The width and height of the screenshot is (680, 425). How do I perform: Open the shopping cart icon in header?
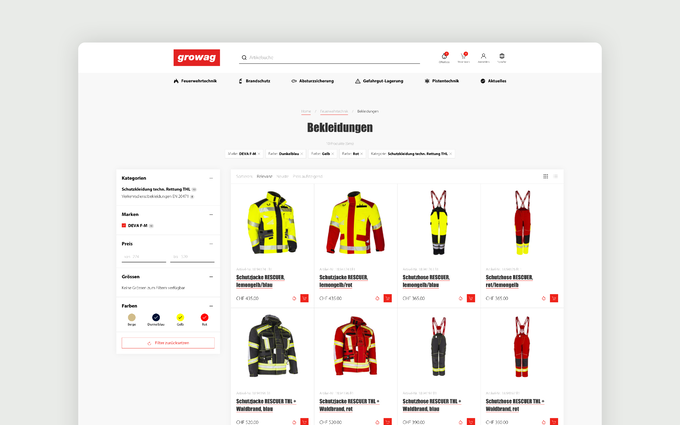[x=464, y=56]
